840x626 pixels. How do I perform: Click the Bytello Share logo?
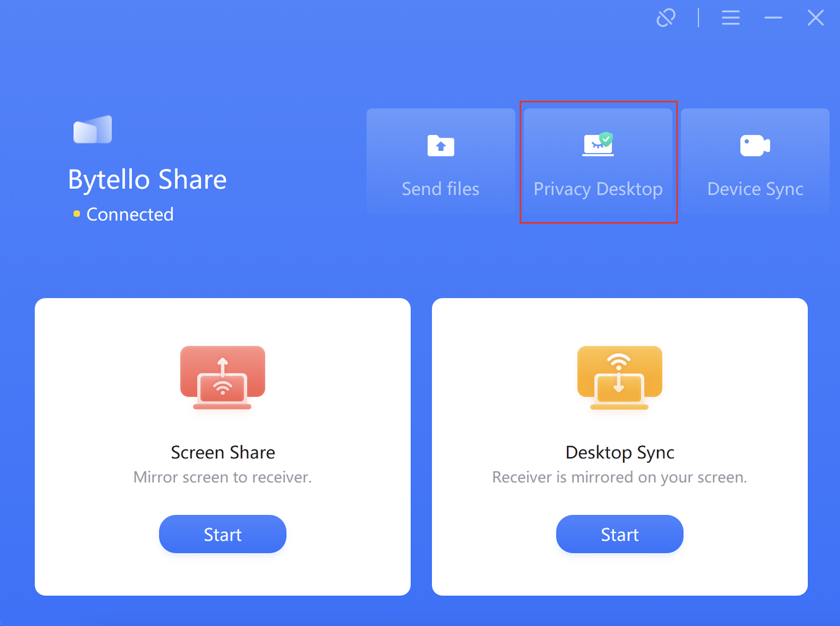point(93,130)
